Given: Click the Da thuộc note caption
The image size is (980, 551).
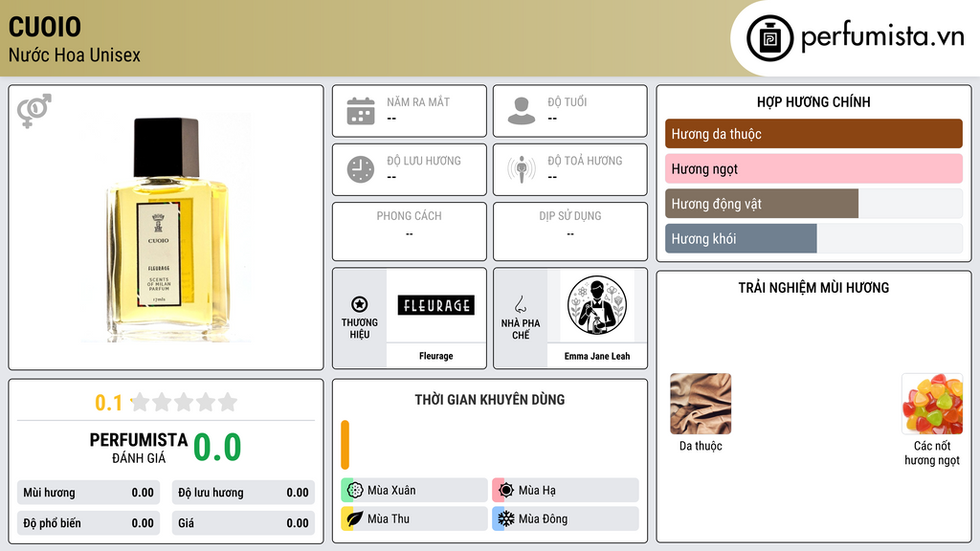Looking at the screenshot, I should (x=701, y=446).
